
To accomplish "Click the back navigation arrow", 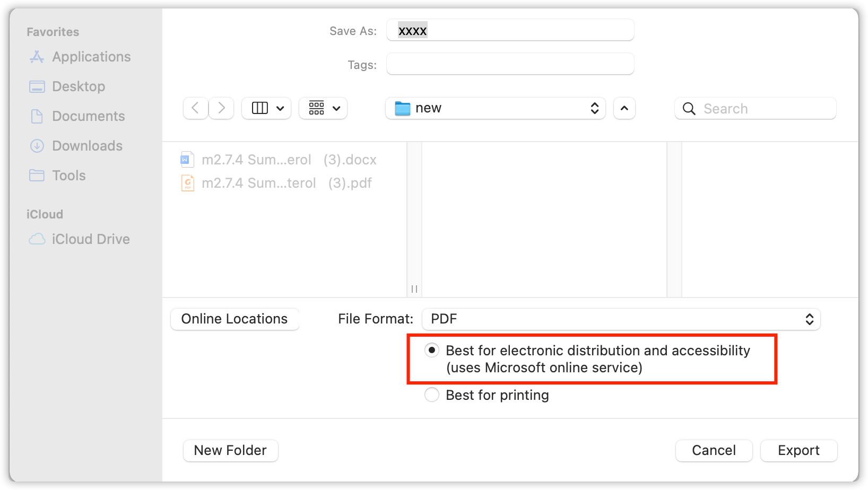I will [195, 108].
